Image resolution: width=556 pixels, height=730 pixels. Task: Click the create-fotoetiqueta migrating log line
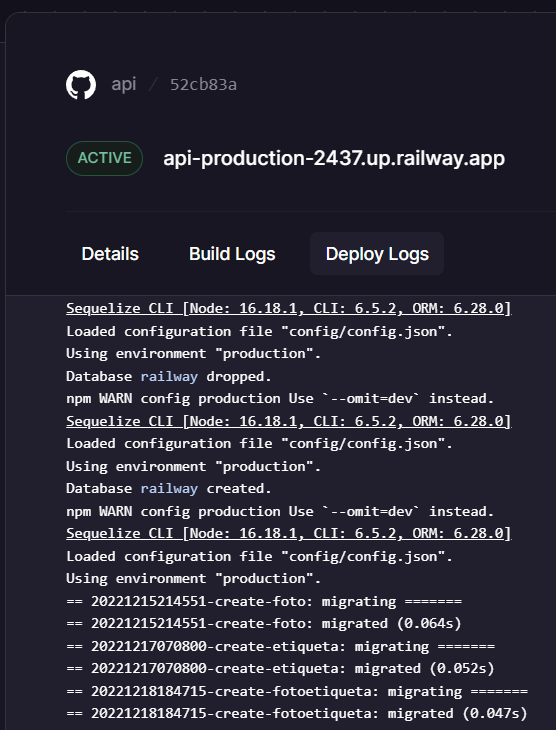[x=297, y=691]
